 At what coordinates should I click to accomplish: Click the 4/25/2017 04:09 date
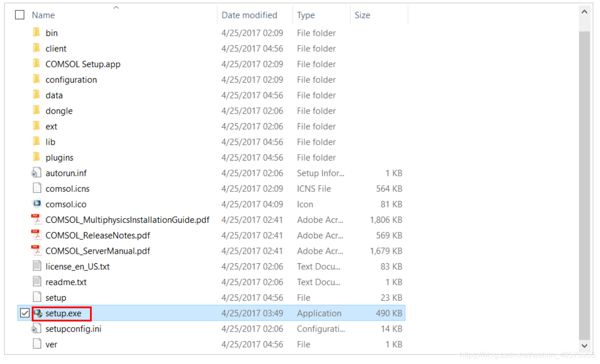[x=252, y=204]
